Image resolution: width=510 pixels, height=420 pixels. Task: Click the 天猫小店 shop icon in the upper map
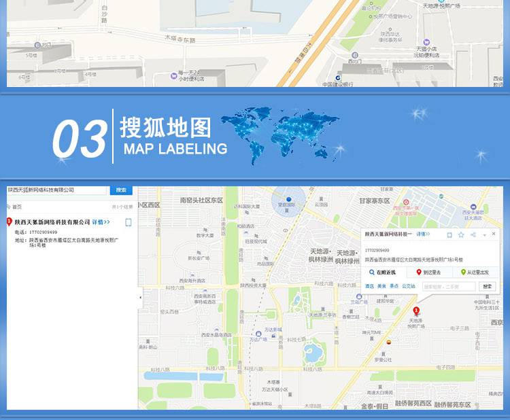click(x=426, y=42)
